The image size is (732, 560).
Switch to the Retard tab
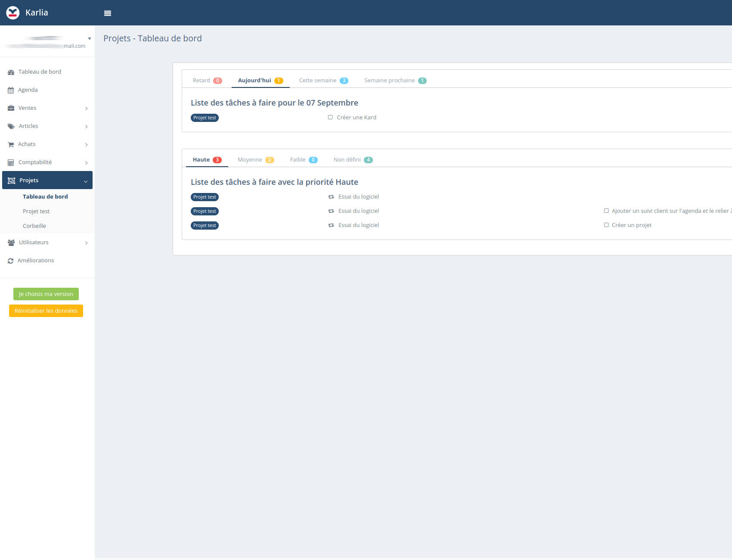207,81
